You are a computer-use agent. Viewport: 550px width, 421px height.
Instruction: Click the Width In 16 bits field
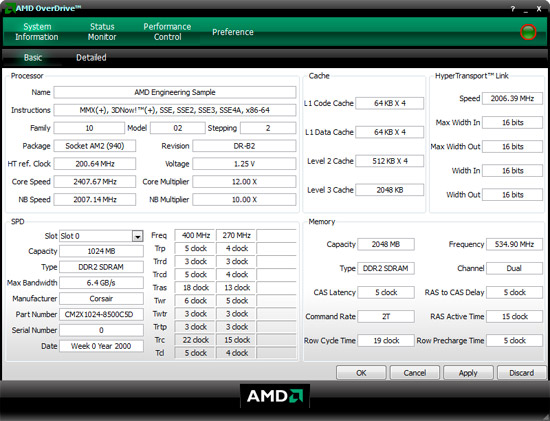[x=512, y=171]
